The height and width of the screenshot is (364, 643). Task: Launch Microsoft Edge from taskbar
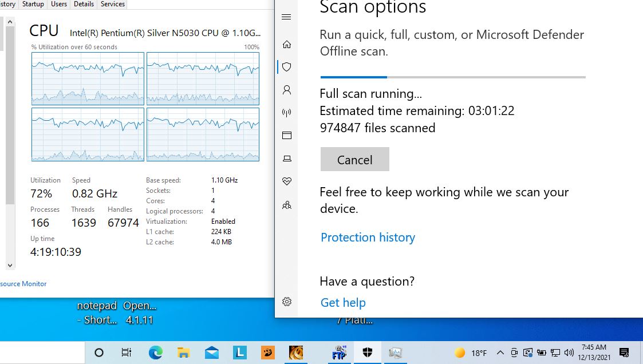[x=155, y=353]
